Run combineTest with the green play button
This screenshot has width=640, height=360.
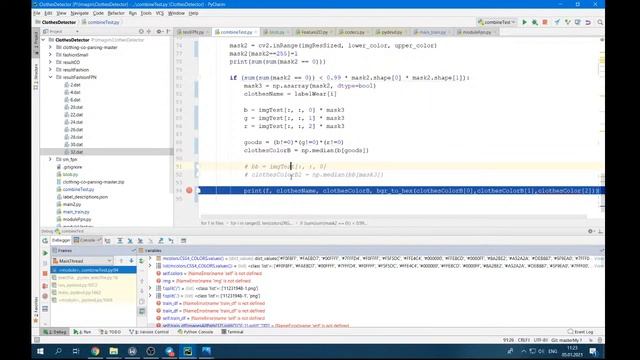click(524, 22)
